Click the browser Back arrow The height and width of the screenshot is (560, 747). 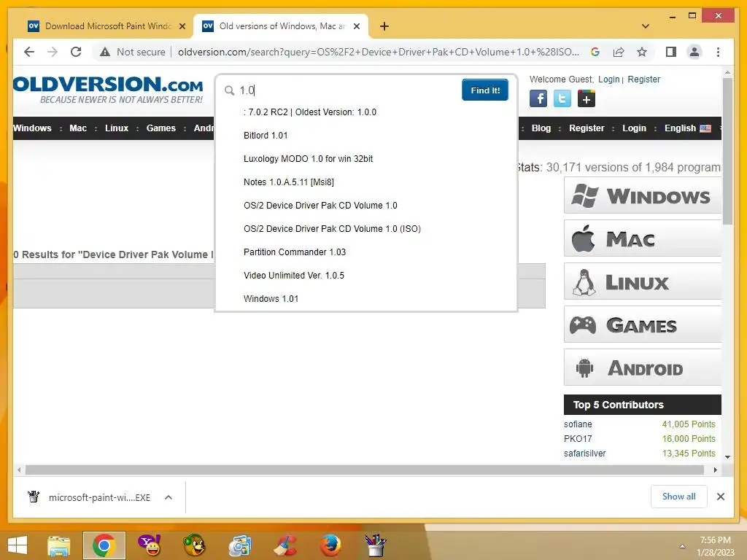[29, 52]
